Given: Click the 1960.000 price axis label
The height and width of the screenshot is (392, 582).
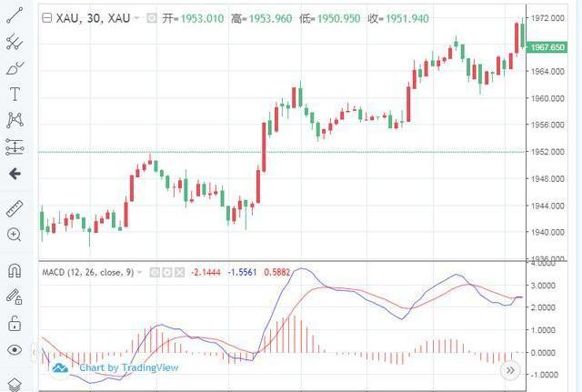Looking at the screenshot, I should (x=547, y=98).
